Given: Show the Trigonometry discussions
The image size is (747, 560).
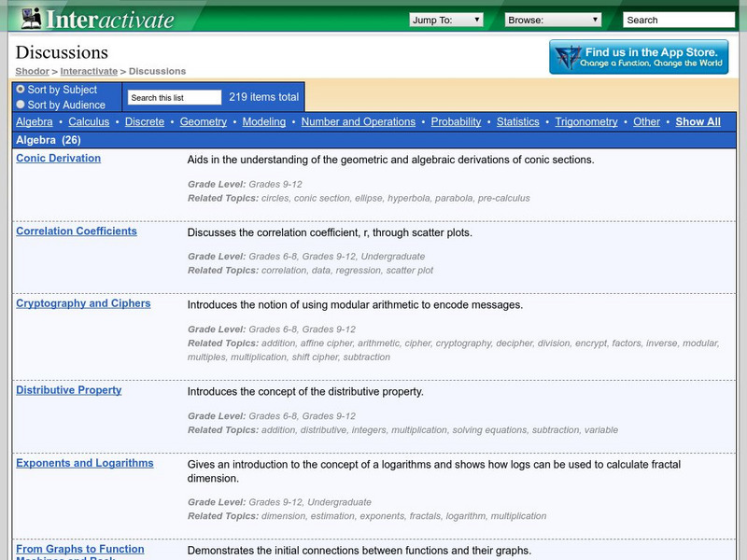Looking at the screenshot, I should click(x=585, y=122).
